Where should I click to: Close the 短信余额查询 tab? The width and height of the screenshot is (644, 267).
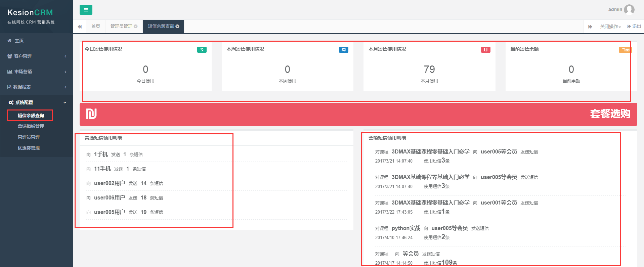click(x=177, y=26)
